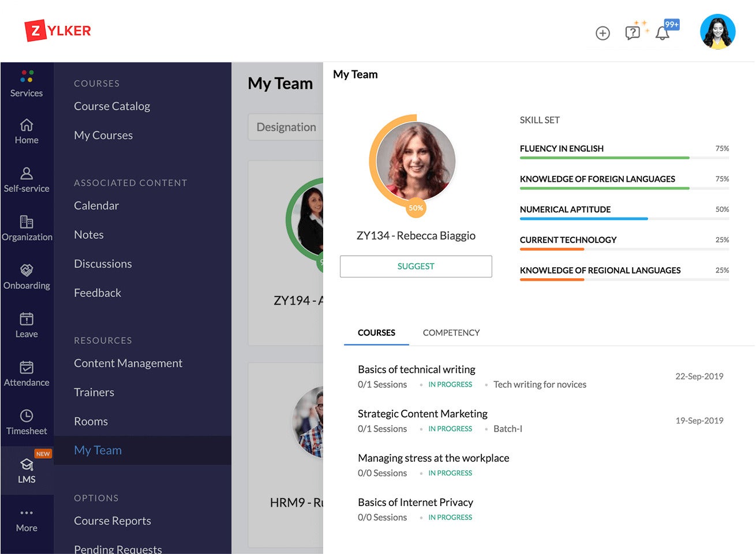Select the Attendance icon
The width and height of the screenshot is (756, 554).
(27, 369)
